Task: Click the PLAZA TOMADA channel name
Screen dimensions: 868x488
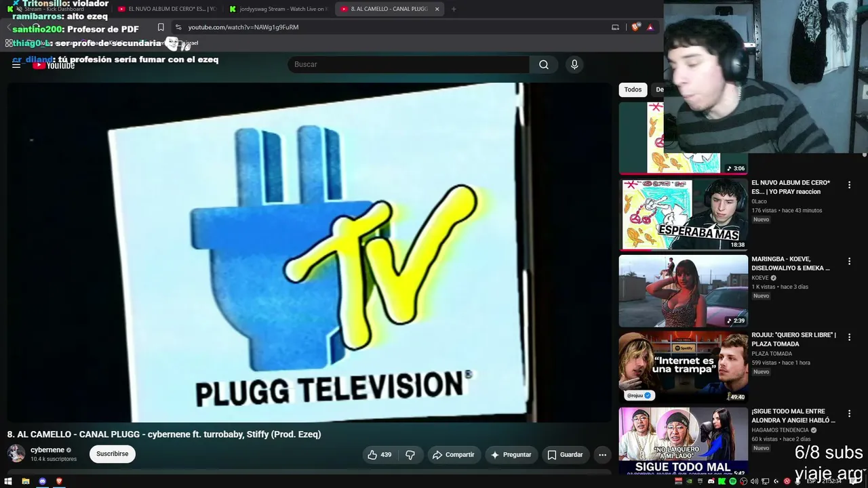Action: click(x=772, y=354)
